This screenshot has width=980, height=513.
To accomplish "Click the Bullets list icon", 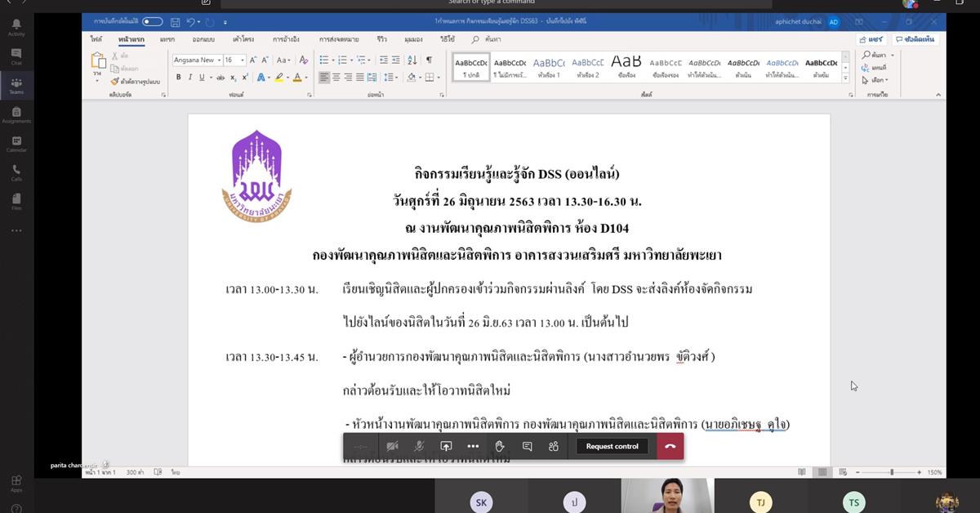I will [x=324, y=60].
